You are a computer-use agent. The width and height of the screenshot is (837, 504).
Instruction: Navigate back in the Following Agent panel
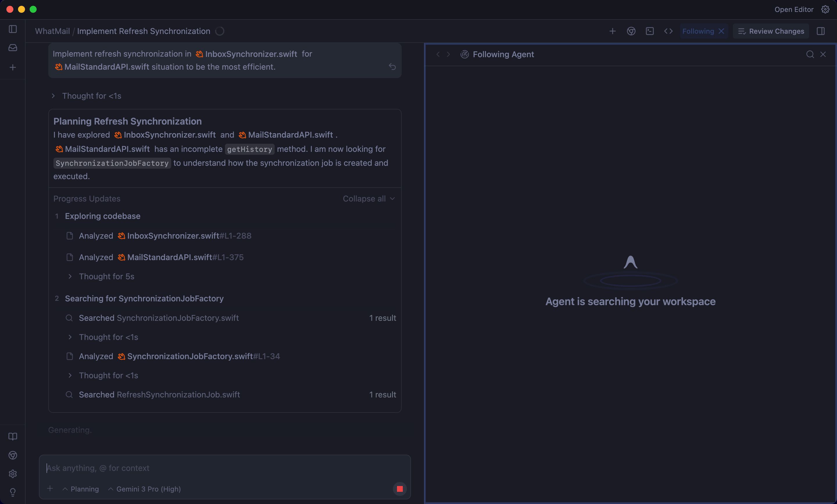point(438,54)
